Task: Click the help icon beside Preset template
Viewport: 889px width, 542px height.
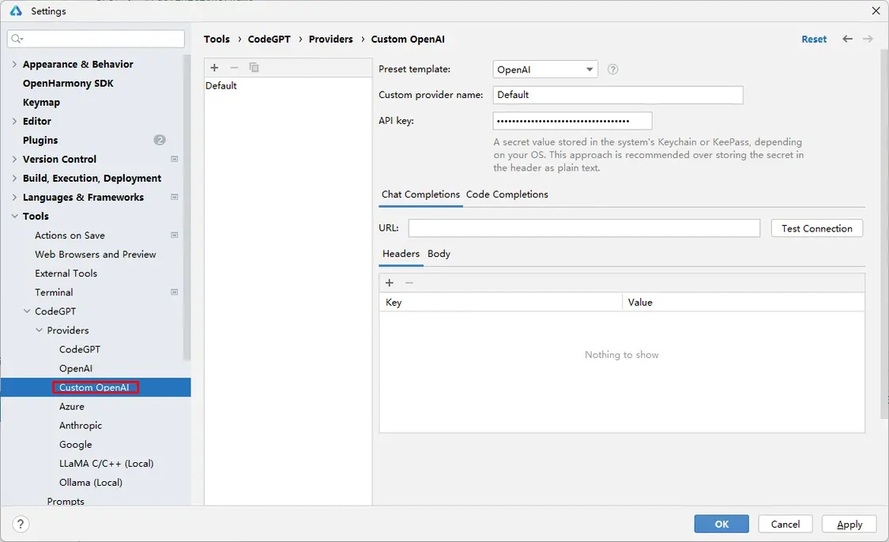Action: [613, 70]
